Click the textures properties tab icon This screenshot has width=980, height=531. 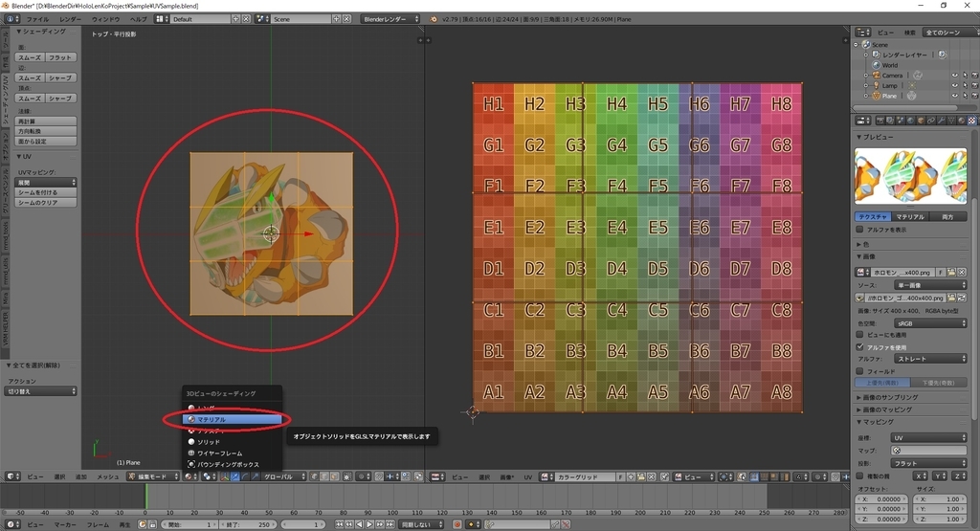pos(971,121)
